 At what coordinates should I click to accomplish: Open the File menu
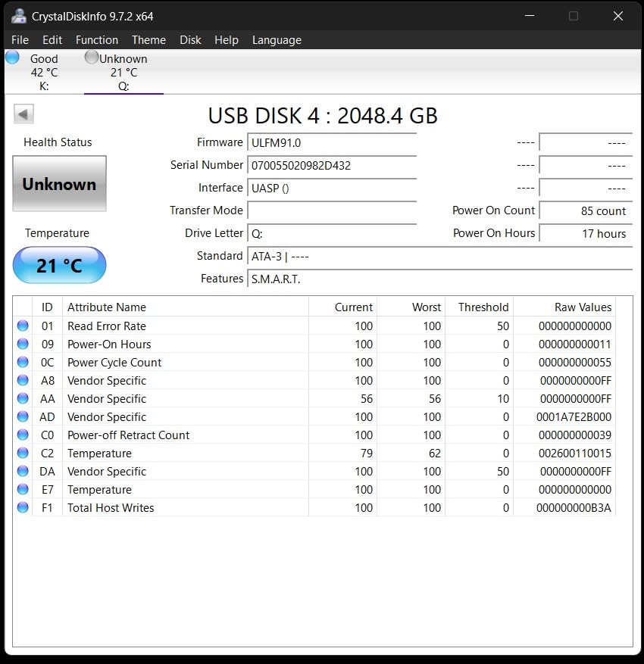(x=20, y=40)
